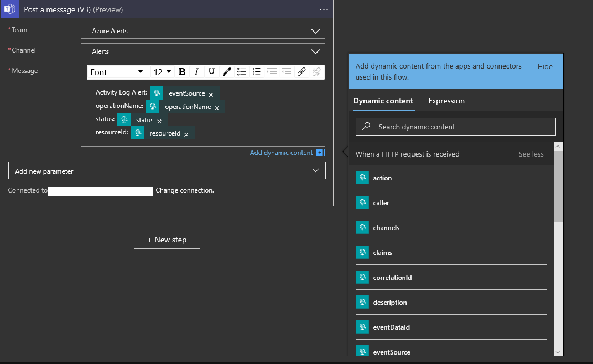This screenshot has height=364, width=593.
Task: Remove the eventSource token from message
Action: (211, 95)
